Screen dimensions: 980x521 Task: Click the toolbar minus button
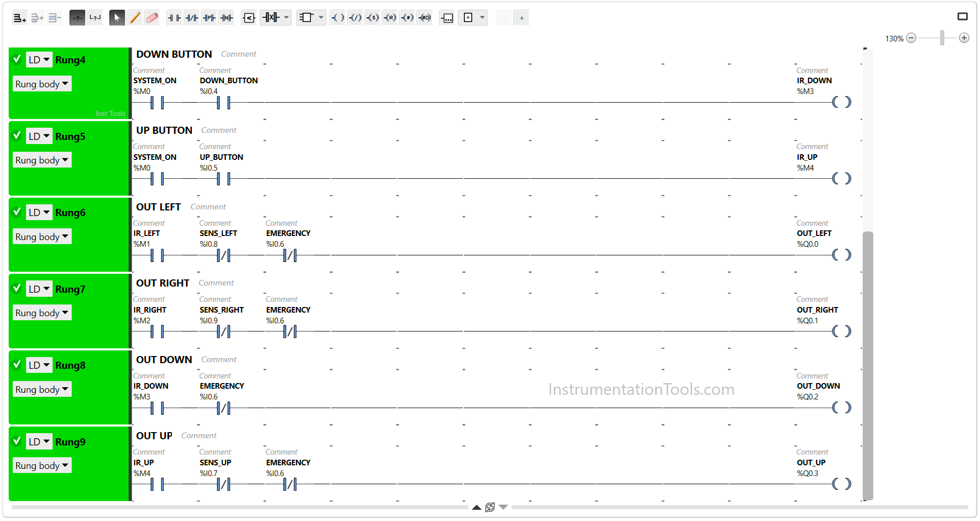[504, 18]
